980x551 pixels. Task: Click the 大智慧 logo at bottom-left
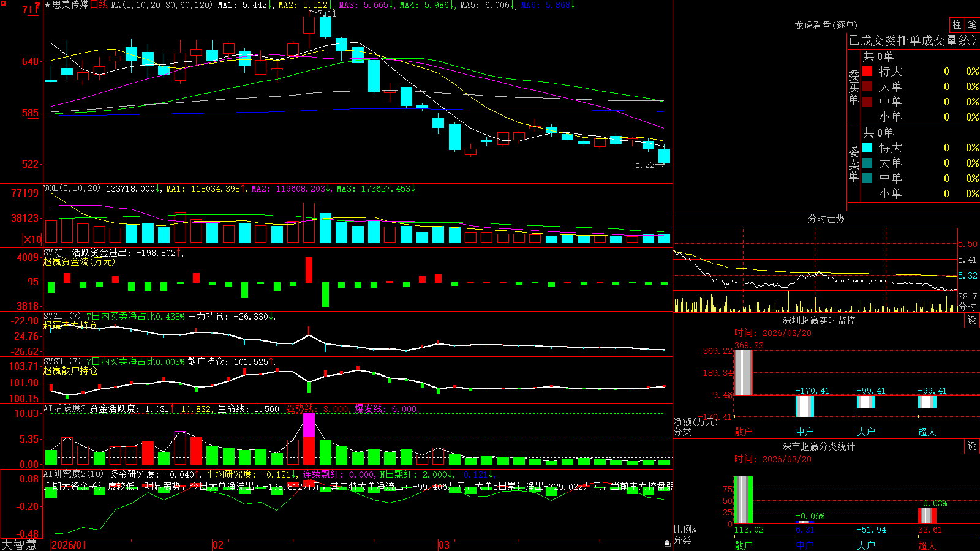coord(19,545)
